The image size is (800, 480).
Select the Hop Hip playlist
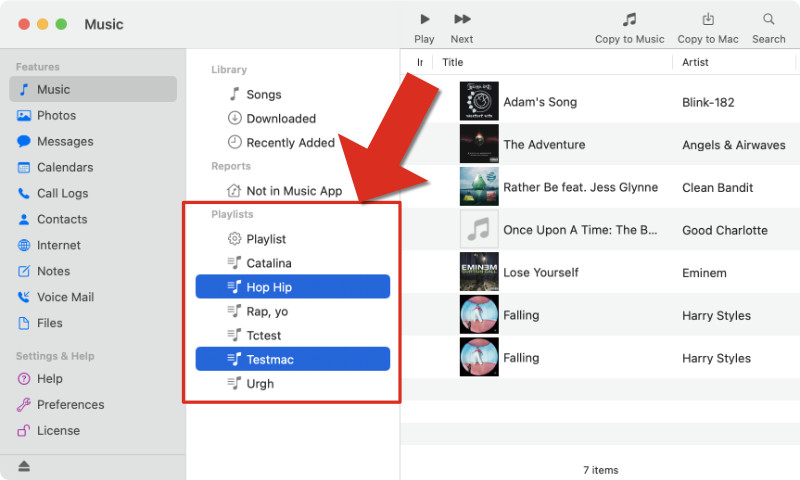(293, 287)
